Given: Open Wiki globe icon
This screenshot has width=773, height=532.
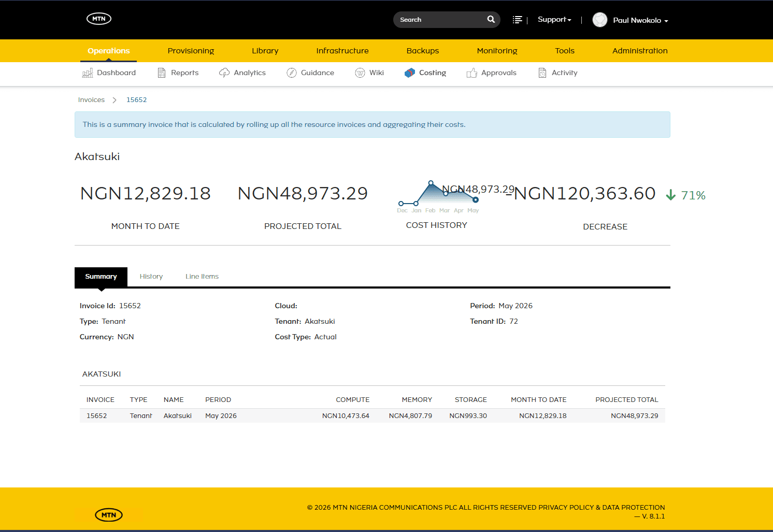Looking at the screenshot, I should 360,73.
